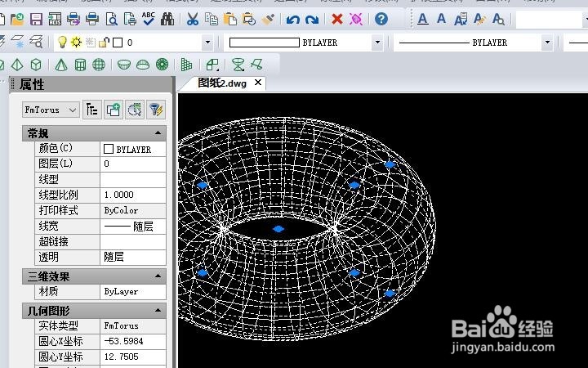Click the select objects icon in 属性 panel
588x368 pixels.
(114, 110)
